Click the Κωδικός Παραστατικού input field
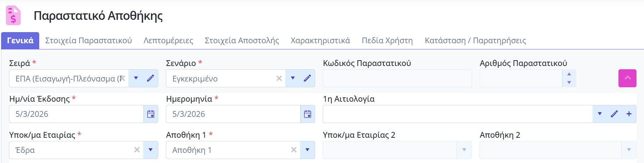The height and width of the screenshot is (163, 644). [x=397, y=78]
